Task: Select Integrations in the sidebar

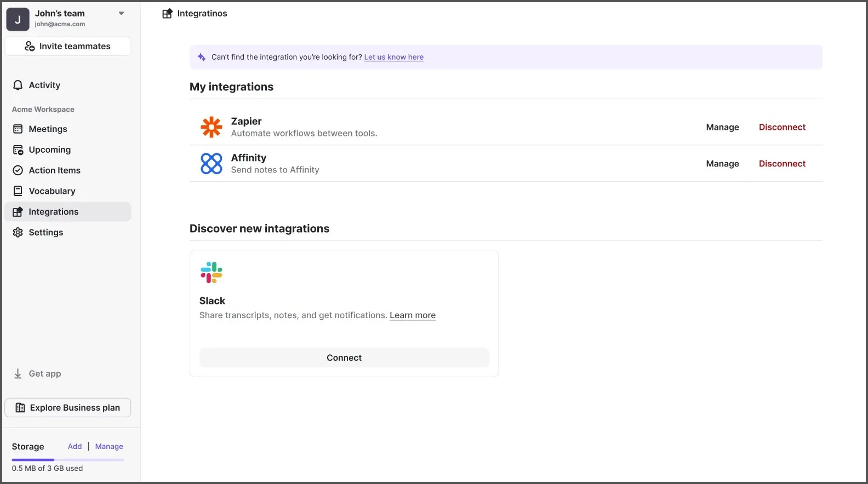Action: pos(53,212)
